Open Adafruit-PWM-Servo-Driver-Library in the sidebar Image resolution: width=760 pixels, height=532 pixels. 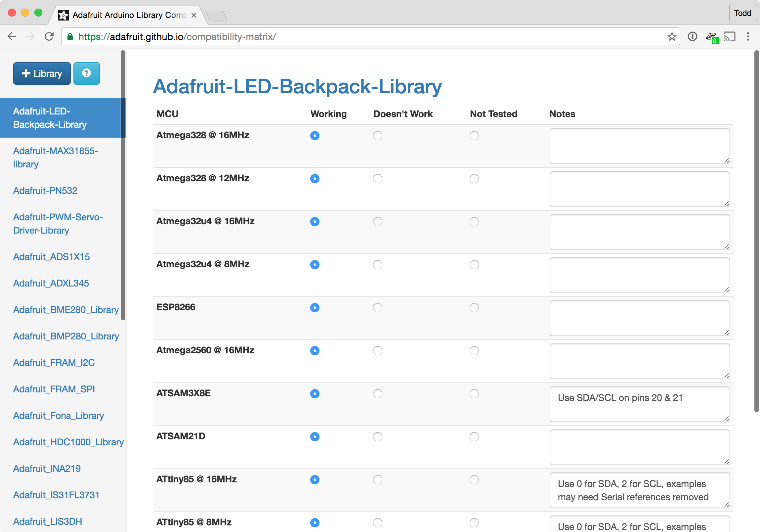coord(58,224)
